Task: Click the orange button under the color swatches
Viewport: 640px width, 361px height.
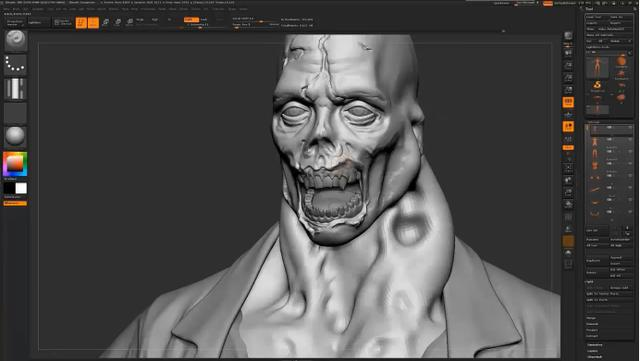Action: pyautogui.click(x=16, y=203)
